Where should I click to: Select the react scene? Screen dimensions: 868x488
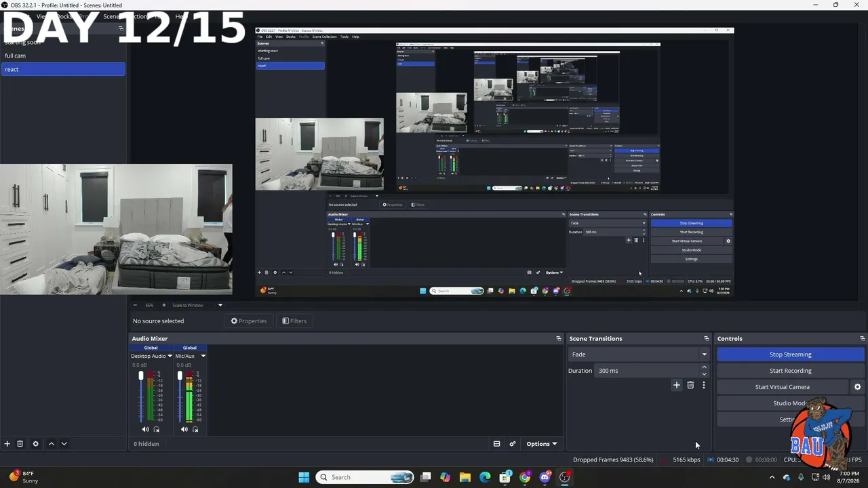tap(63, 69)
